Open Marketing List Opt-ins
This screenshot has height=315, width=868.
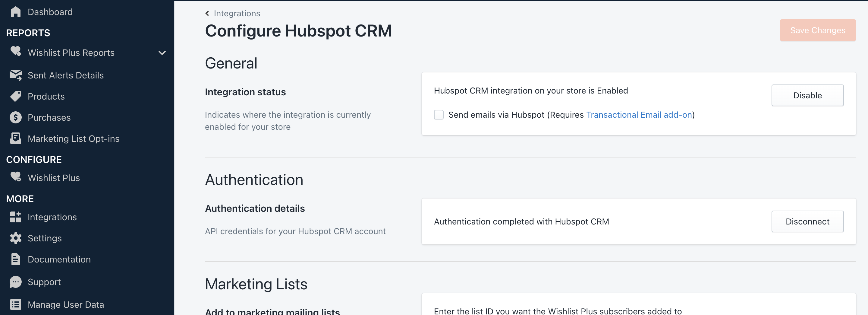[74, 138]
